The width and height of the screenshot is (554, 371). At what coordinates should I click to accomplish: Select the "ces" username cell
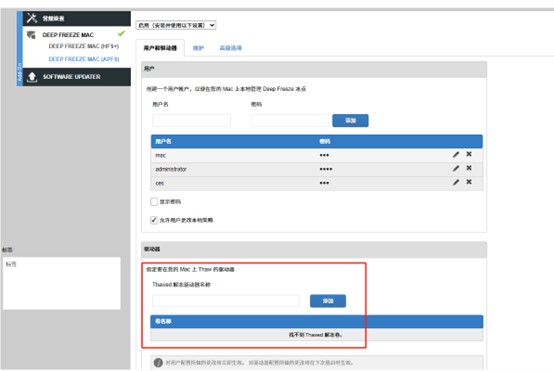(x=160, y=183)
